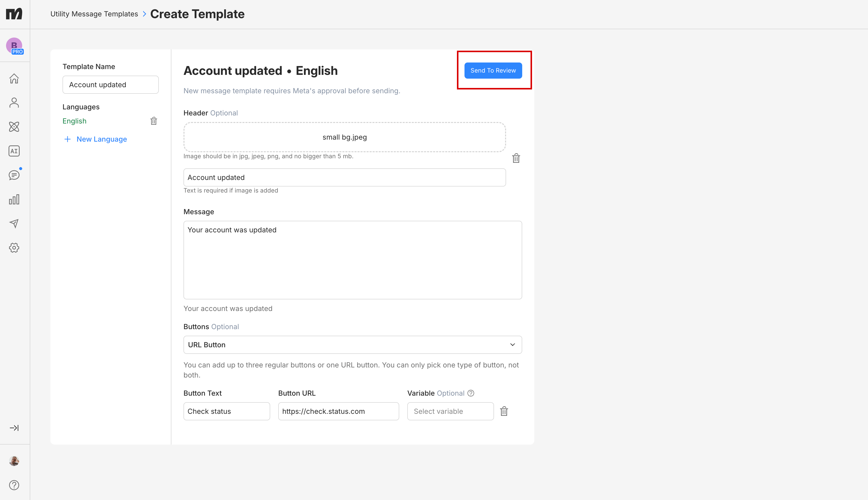
Task: Open the Select variable dropdown
Action: tap(450, 411)
